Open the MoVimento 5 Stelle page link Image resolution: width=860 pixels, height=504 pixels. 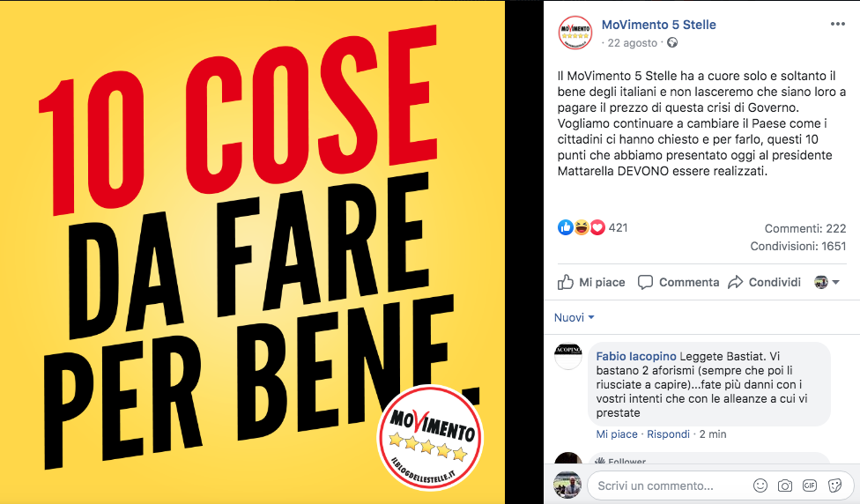coord(659,25)
